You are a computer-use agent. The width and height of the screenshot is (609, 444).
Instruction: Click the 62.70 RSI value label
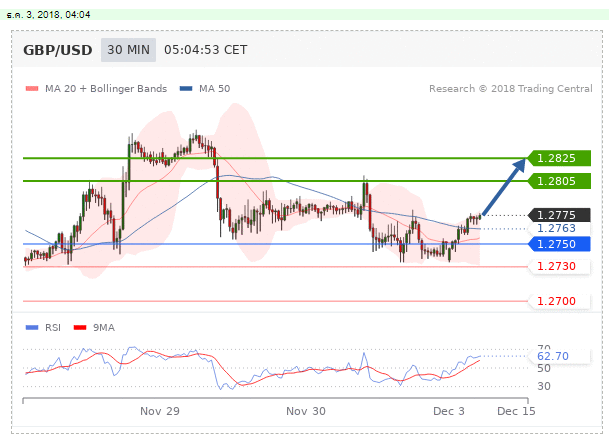559,356
